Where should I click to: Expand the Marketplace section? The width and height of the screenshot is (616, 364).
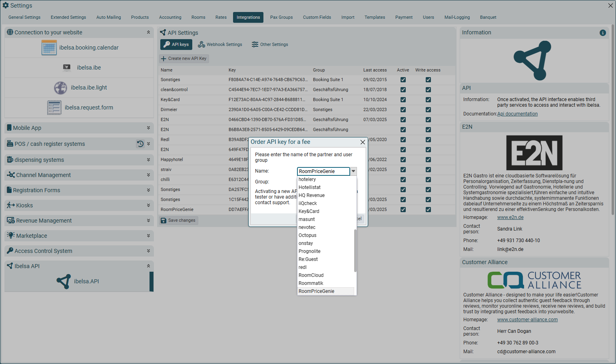point(148,236)
